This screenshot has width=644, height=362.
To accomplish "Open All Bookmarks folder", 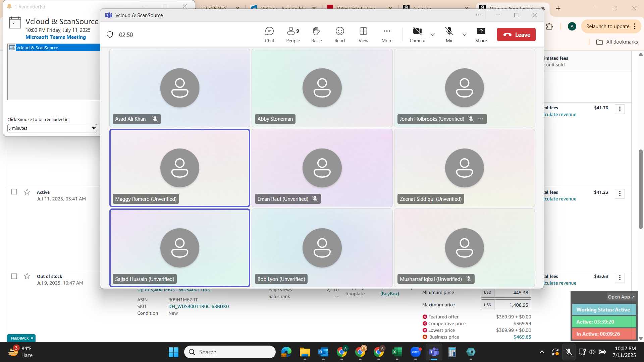I will point(617,42).
